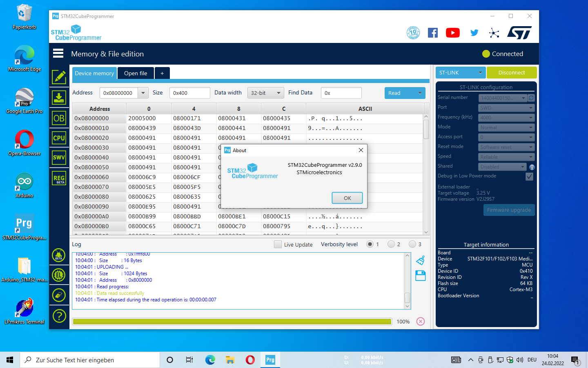Select verbosity level 2 radio button
This screenshot has width=588, height=368.
(x=391, y=244)
